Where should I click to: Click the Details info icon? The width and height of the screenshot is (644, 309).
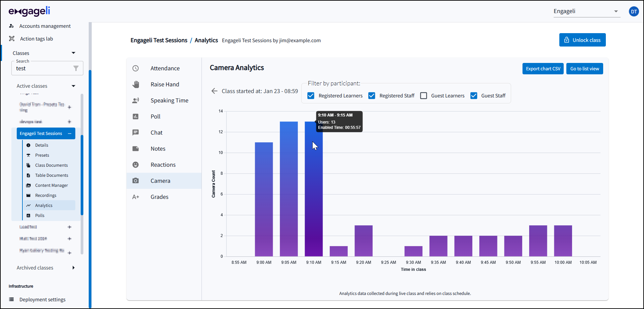28,145
